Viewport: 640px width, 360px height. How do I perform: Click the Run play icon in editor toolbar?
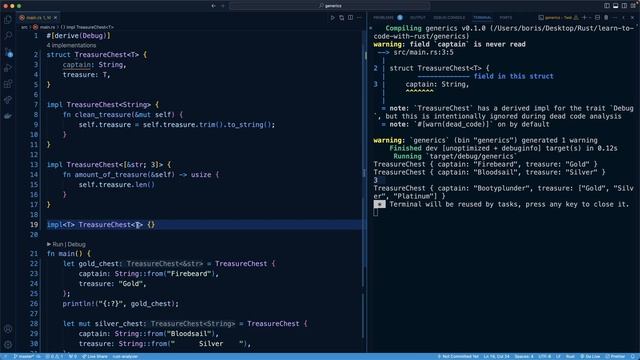coord(333,18)
